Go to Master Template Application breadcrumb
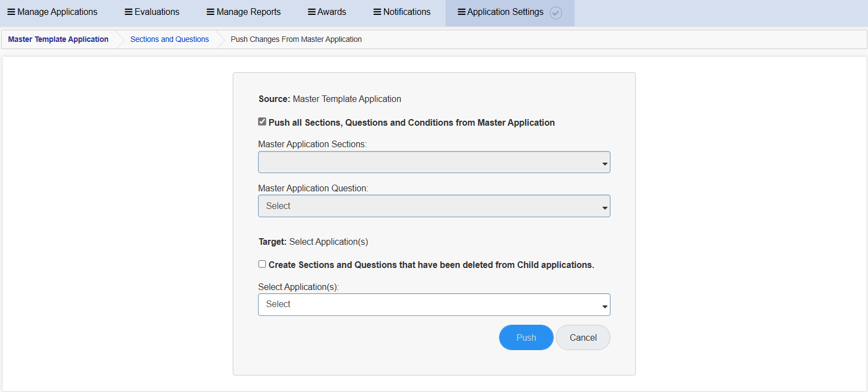This screenshot has height=392, width=868. [58, 39]
